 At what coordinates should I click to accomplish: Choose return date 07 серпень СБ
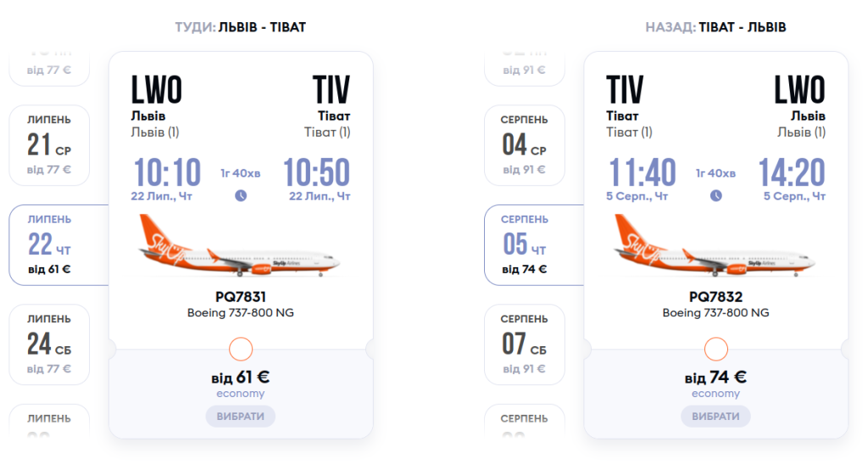pos(524,344)
